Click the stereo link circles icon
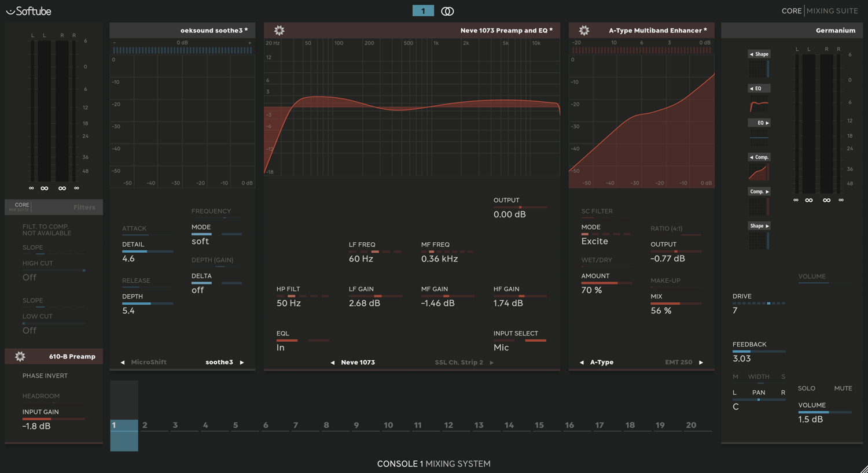Viewport: 868px width, 473px height. pos(447,11)
